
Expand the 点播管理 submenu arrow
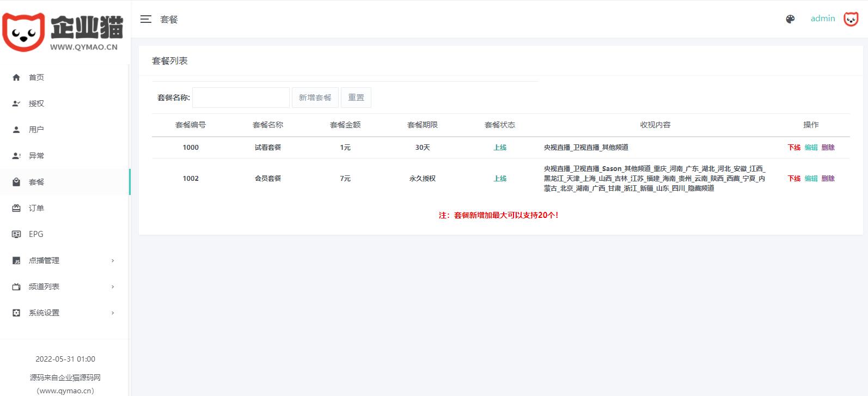click(113, 260)
